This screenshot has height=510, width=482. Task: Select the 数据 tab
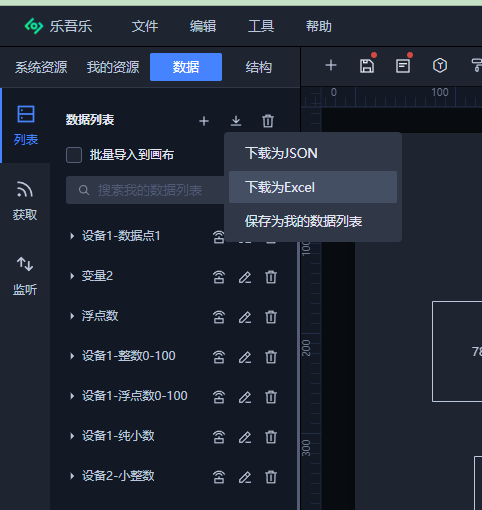(186, 67)
